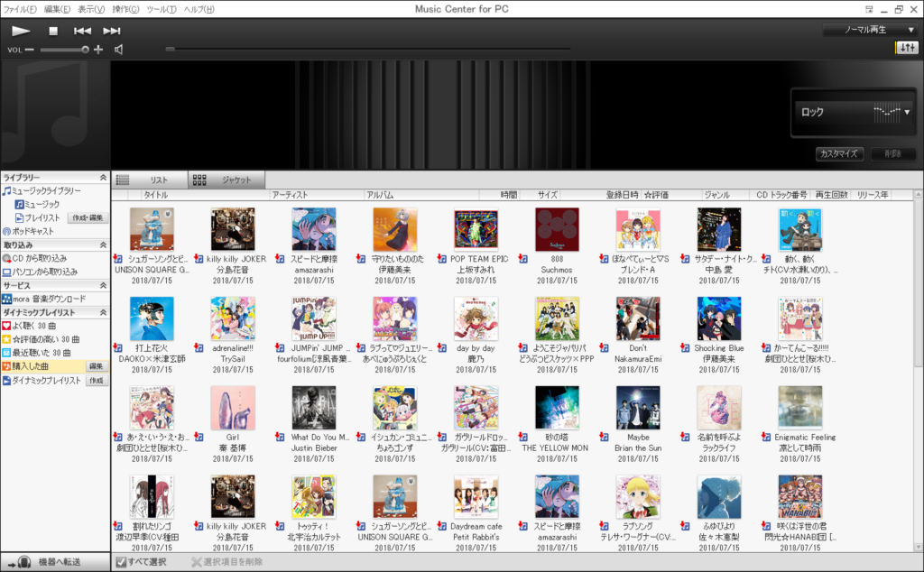Collapse the ダイナミックプレイリスト section header
The width and height of the screenshot is (924, 572).
[x=103, y=312]
